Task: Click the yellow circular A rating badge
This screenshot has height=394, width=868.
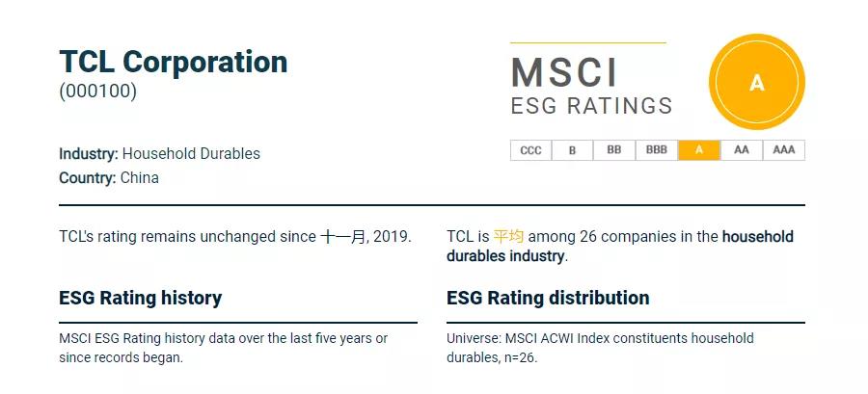Action: [x=757, y=82]
